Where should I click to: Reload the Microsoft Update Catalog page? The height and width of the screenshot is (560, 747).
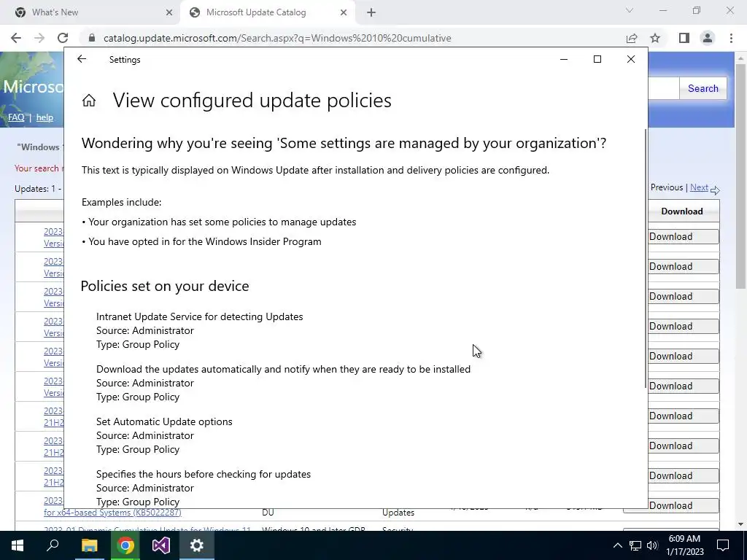[x=63, y=38]
